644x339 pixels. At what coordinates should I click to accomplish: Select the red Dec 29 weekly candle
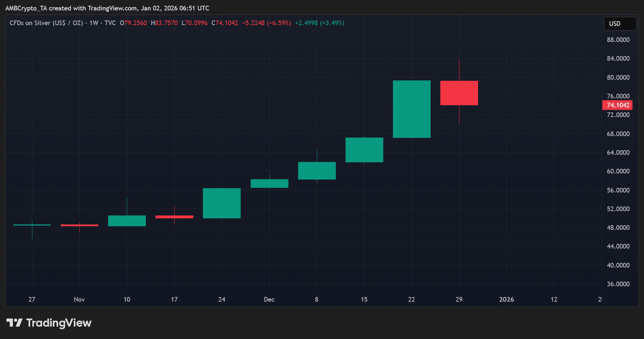[459, 93]
